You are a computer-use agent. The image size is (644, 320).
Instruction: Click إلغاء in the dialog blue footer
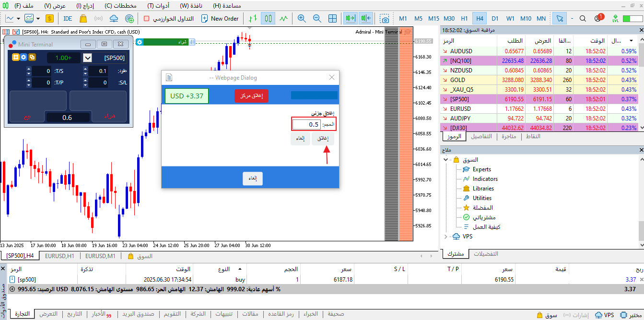pos(253,178)
